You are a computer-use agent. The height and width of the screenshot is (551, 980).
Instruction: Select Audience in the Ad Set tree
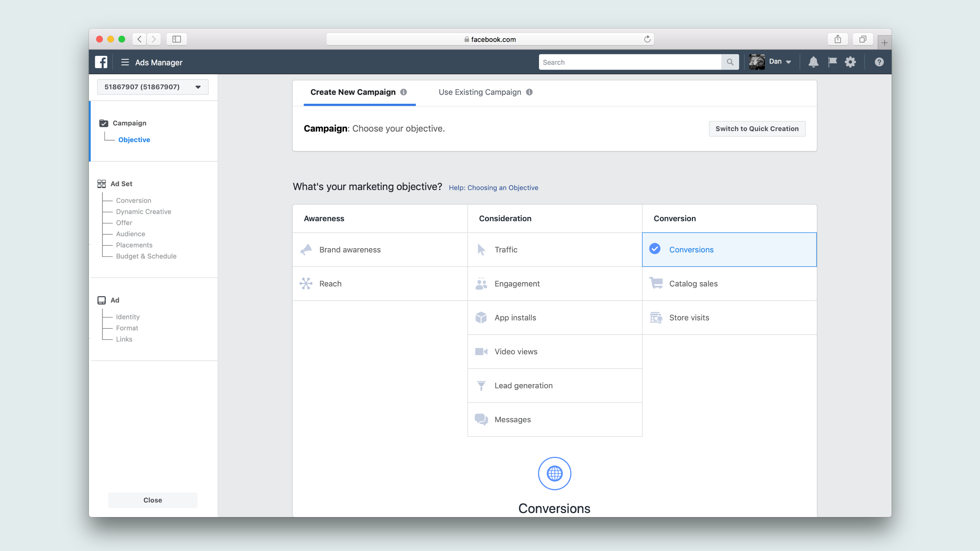[130, 234]
